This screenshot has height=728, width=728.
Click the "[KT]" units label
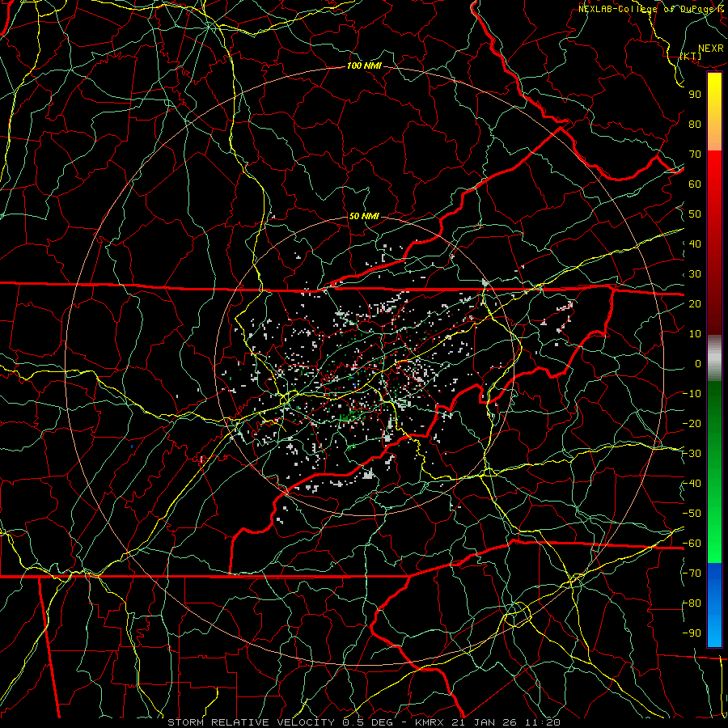click(x=691, y=56)
